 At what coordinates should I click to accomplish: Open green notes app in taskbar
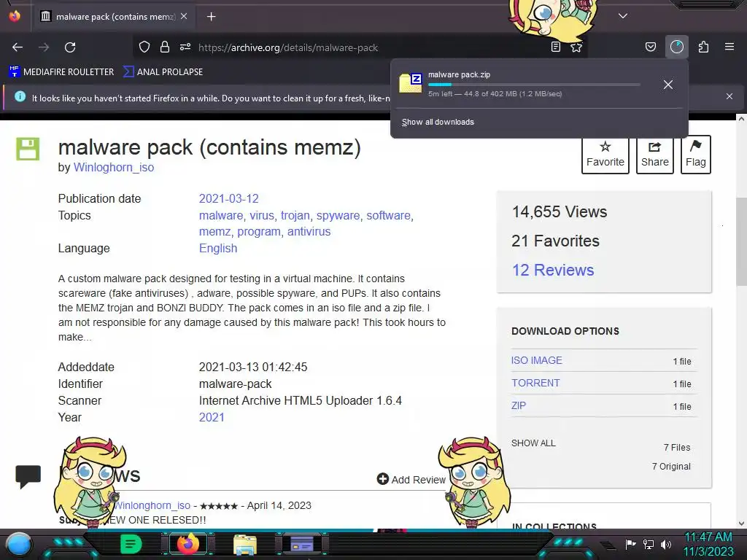(131, 544)
